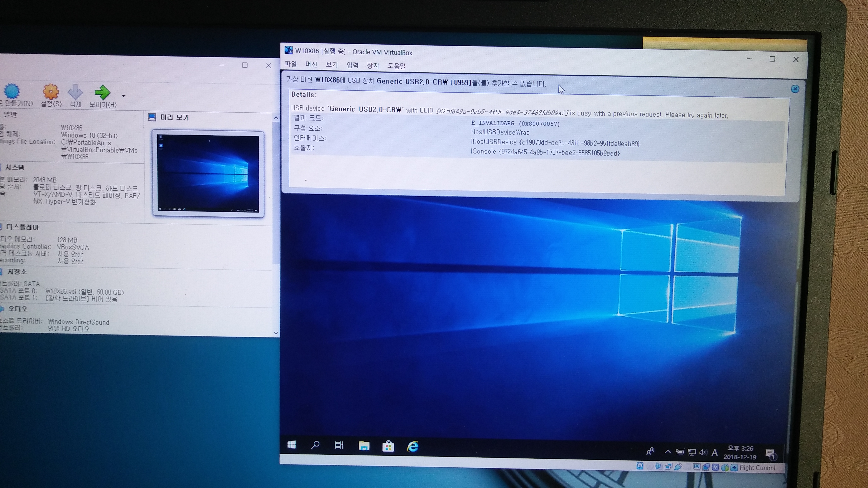
Task: Dismiss the USB error notification via its close icon
Action: [x=795, y=89]
